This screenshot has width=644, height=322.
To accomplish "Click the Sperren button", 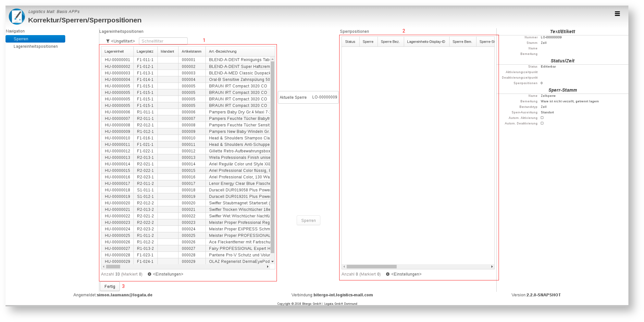I will 308,220.
